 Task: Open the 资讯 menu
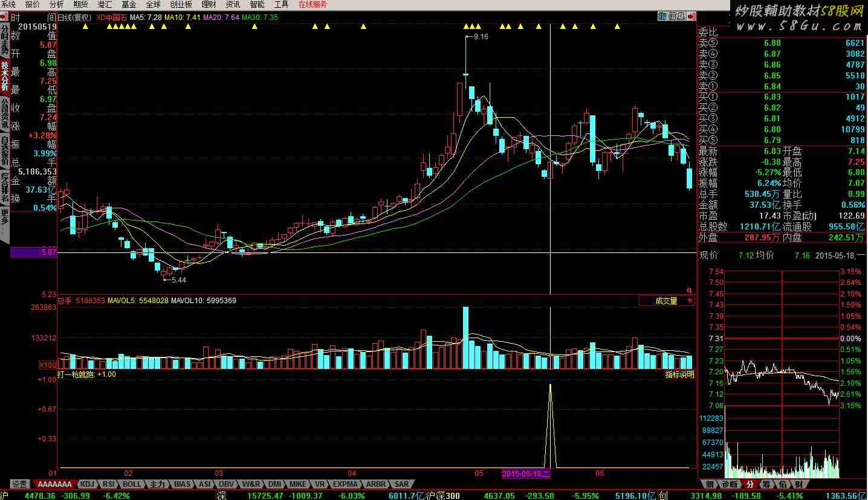[x=233, y=4]
